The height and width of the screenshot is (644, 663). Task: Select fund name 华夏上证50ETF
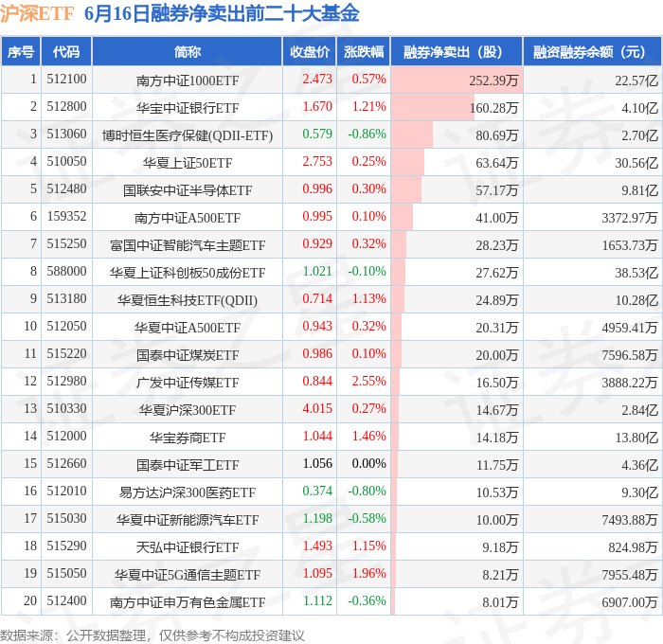(188, 163)
